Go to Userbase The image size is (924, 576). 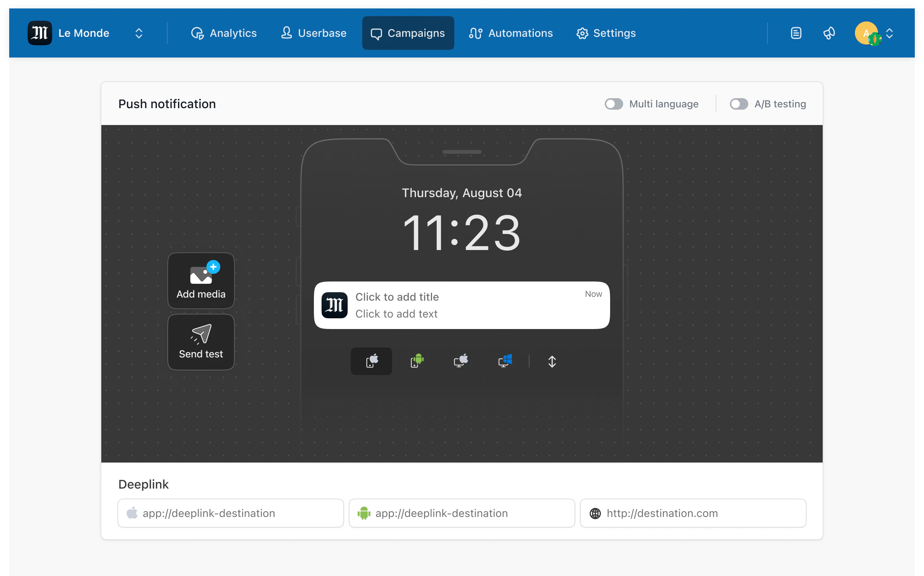(313, 33)
